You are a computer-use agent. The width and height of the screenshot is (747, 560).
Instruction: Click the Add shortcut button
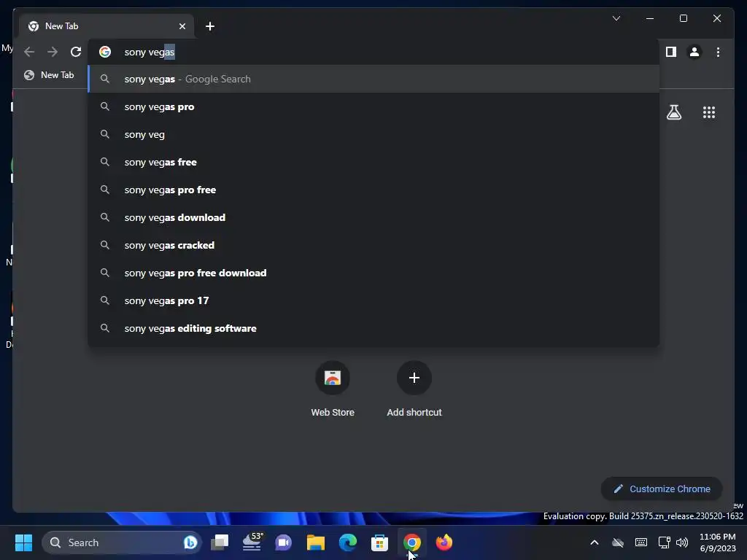click(414, 389)
